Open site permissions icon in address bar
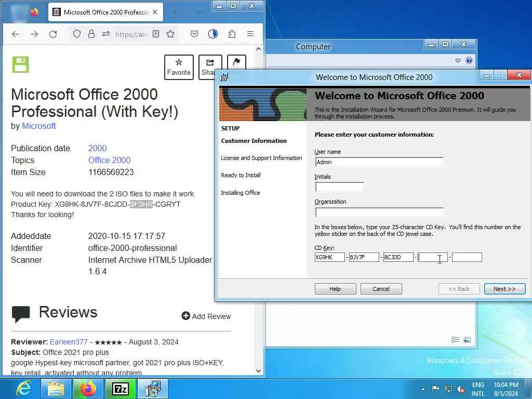This screenshot has width=532, height=399. click(x=106, y=34)
